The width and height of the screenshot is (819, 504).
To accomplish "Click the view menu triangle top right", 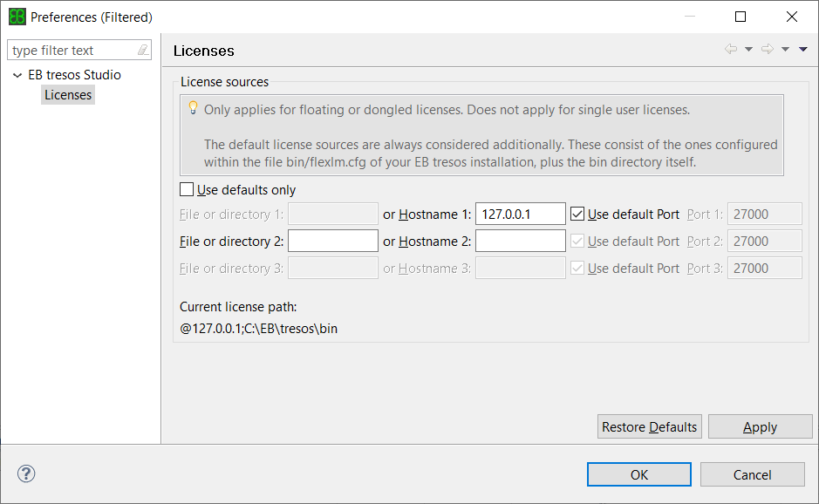I will (x=802, y=49).
